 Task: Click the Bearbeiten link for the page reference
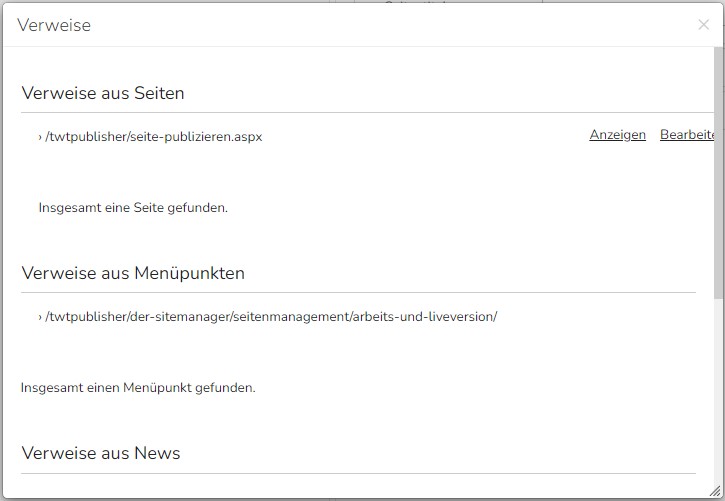click(x=687, y=134)
